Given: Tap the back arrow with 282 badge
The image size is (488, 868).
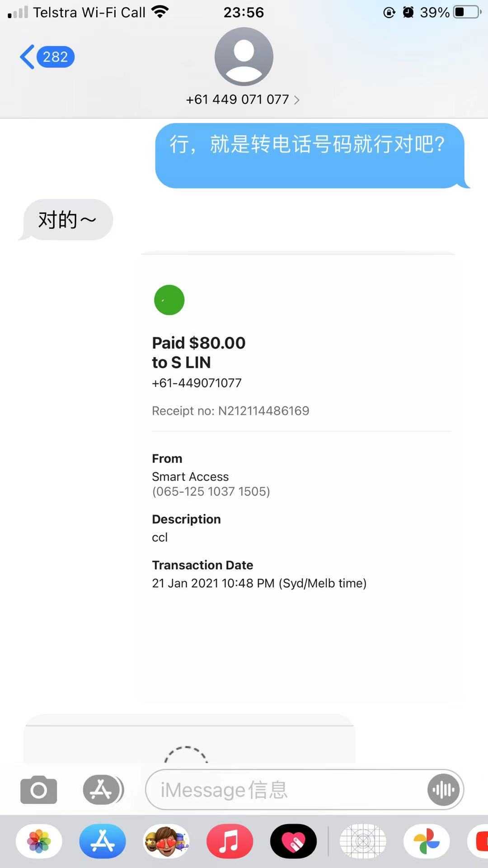Looking at the screenshot, I should 47,57.
